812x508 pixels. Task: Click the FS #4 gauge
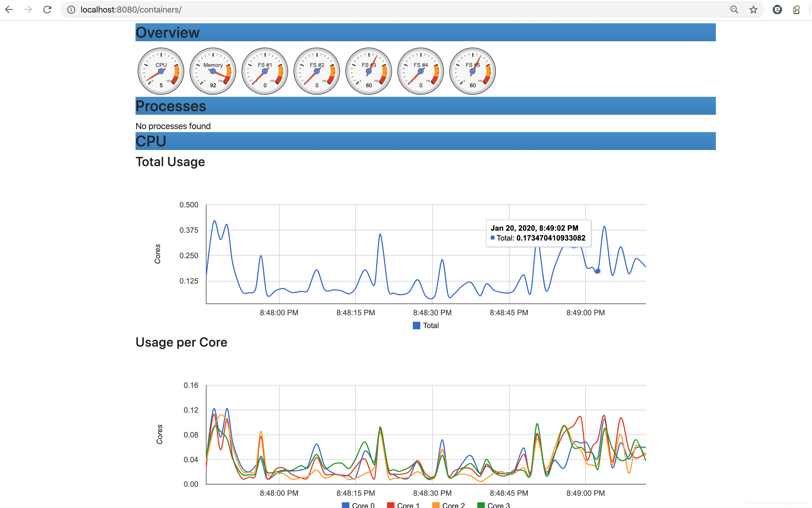click(x=421, y=71)
